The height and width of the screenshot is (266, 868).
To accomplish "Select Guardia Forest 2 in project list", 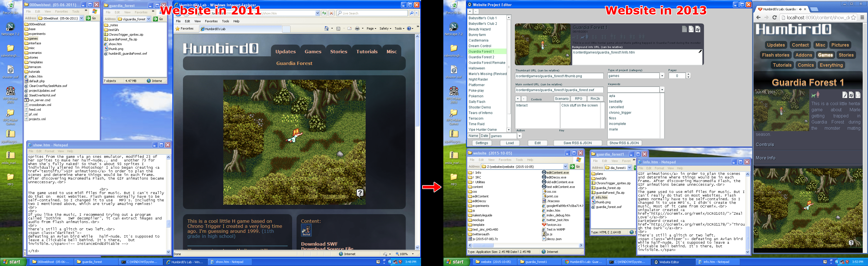I will tap(481, 57).
